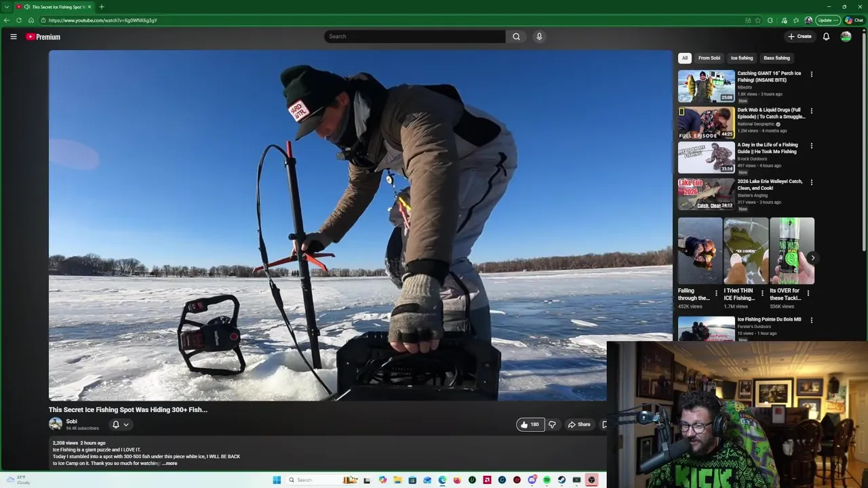
Task: Start voice search with the microphone
Action: 539,37
